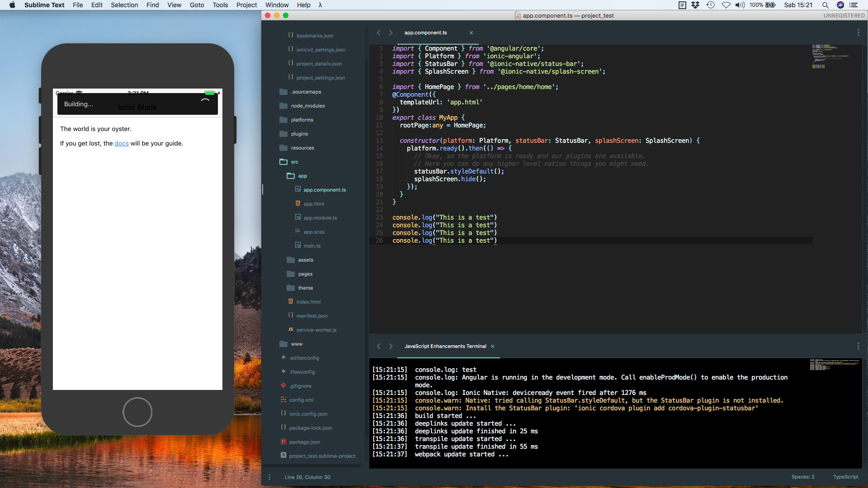Go to next tab in terminal pane
Viewport: 868px width, 488px height.
[x=391, y=346]
